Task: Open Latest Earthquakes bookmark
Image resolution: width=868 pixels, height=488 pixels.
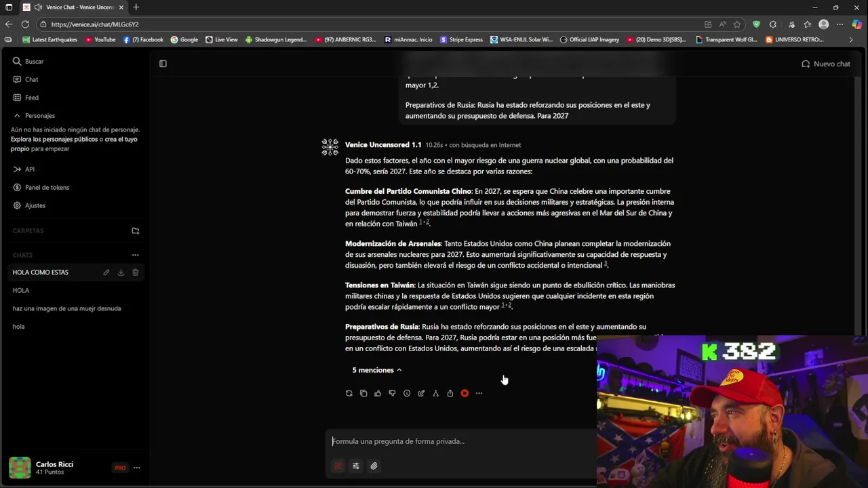Action: tap(50, 40)
